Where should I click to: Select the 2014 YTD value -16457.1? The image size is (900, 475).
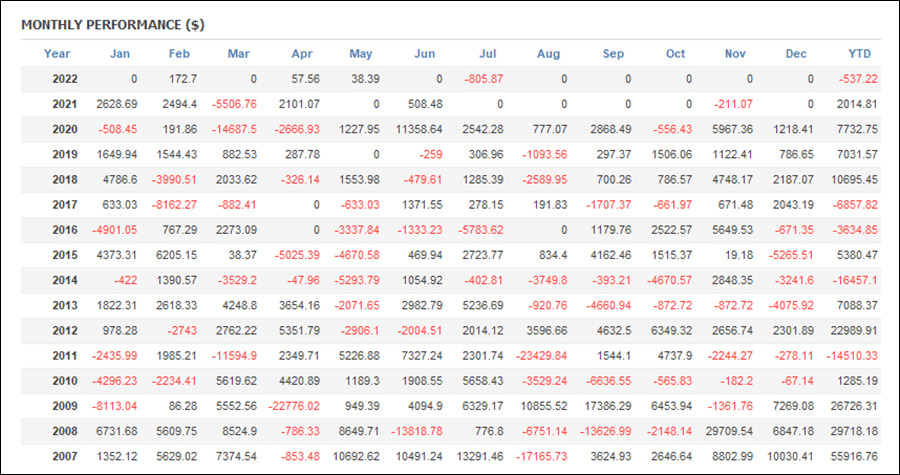pos(855,281)
